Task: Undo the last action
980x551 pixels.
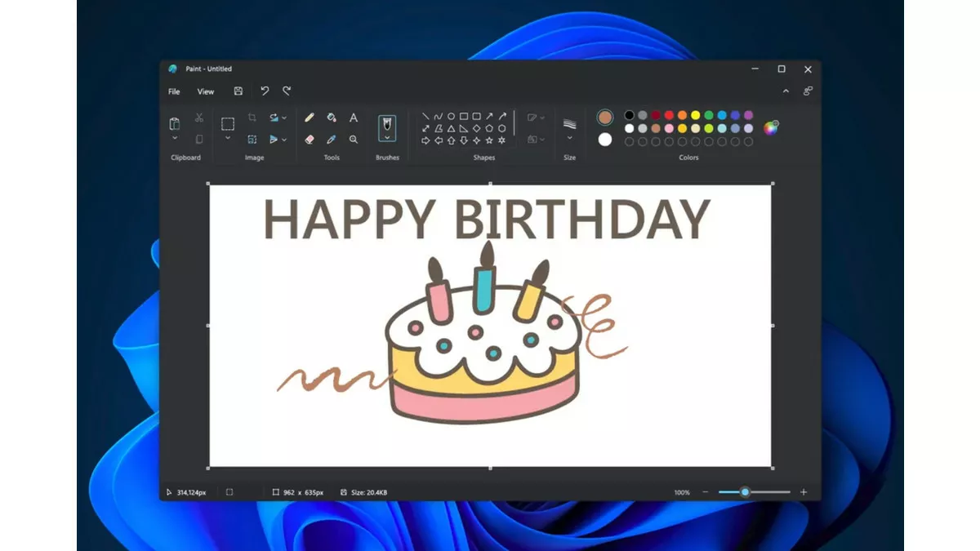Action: tap(265, 91)
